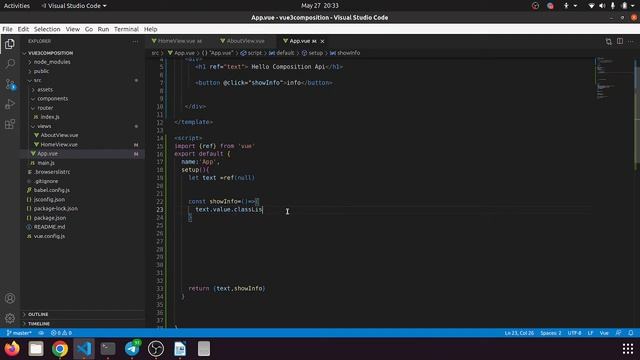This screenshot has height=360, width=640.
Task: Open the Edit menu
Action: pos(23,29)
